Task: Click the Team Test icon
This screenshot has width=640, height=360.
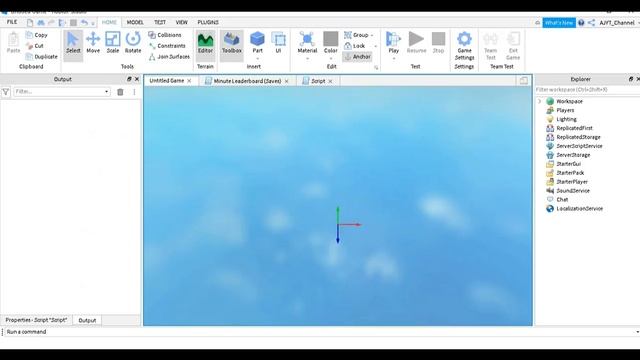Action: click(x=490, y=46)
